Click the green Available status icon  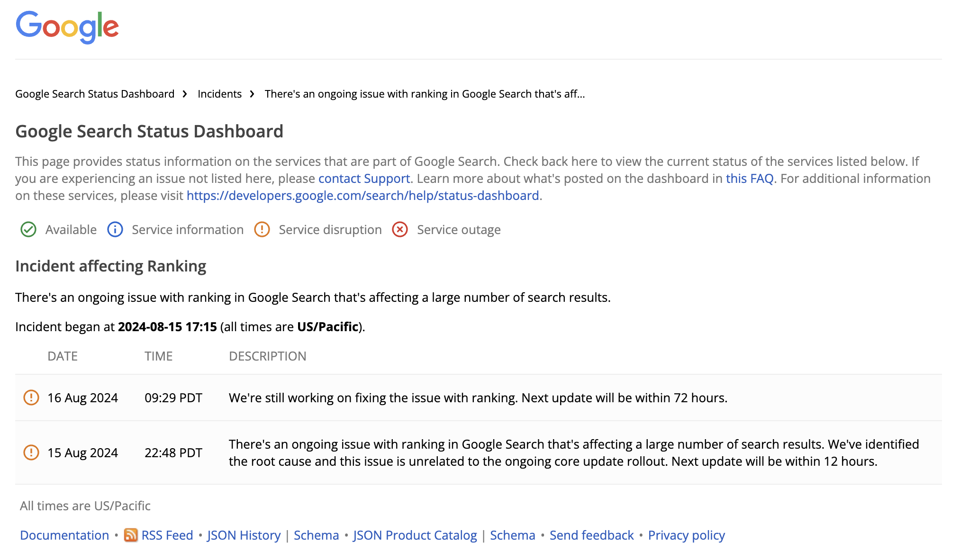(x=28, y=230)
